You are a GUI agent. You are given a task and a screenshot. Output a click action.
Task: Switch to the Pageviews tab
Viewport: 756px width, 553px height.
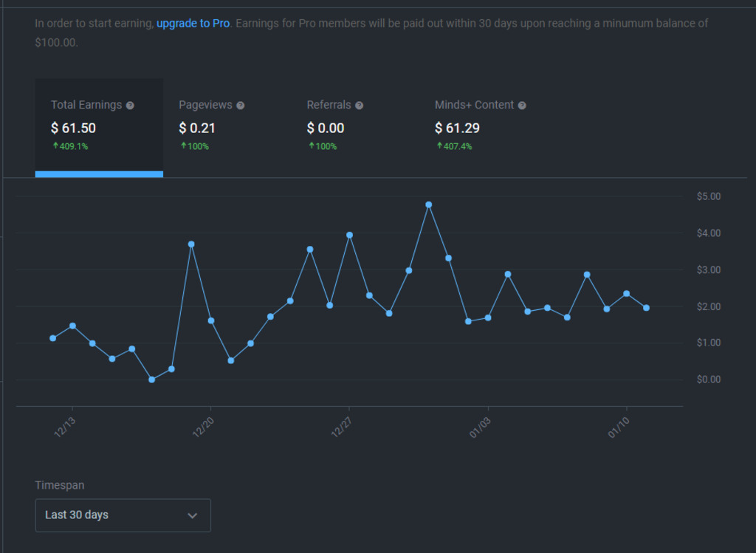click(212, 126)
